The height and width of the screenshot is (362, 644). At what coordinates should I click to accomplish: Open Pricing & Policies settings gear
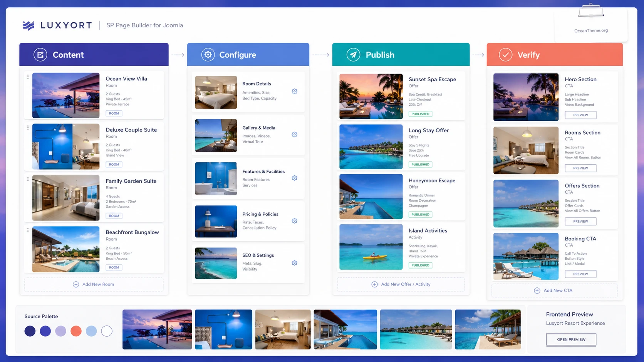pos(294,221)
